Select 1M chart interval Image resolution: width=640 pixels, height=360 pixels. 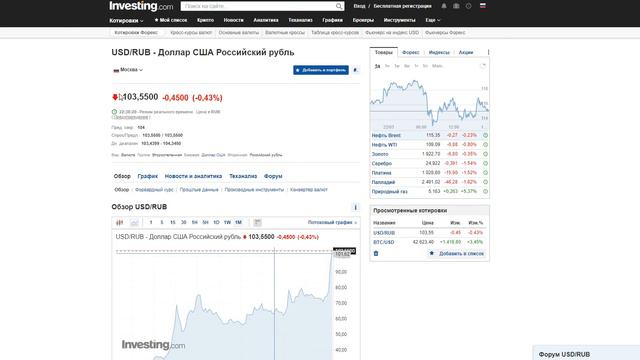pyautogui.click(x=238, y=222)
